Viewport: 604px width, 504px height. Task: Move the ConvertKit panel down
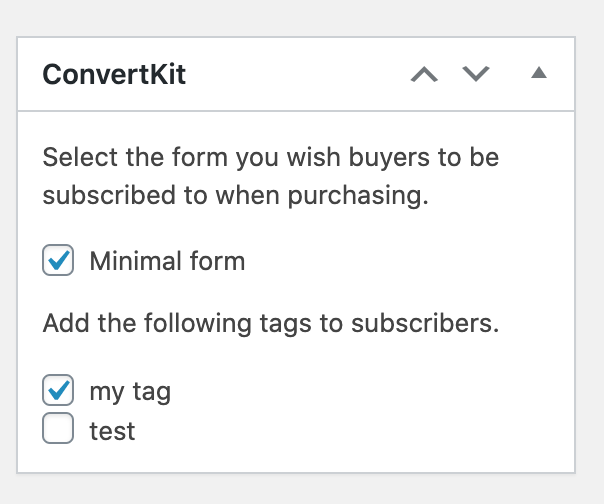pyautogui.click(x=476, y=75)
